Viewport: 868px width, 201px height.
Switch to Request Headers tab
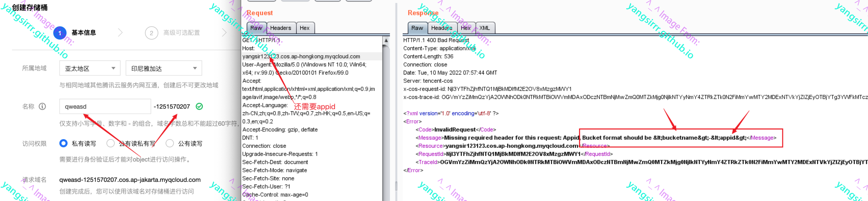[281, 28]
